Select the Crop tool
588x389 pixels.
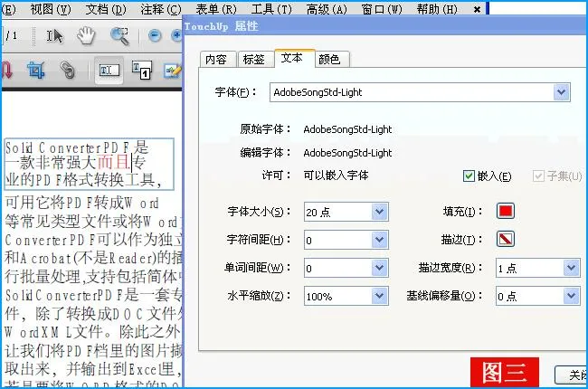click(35, 71)
